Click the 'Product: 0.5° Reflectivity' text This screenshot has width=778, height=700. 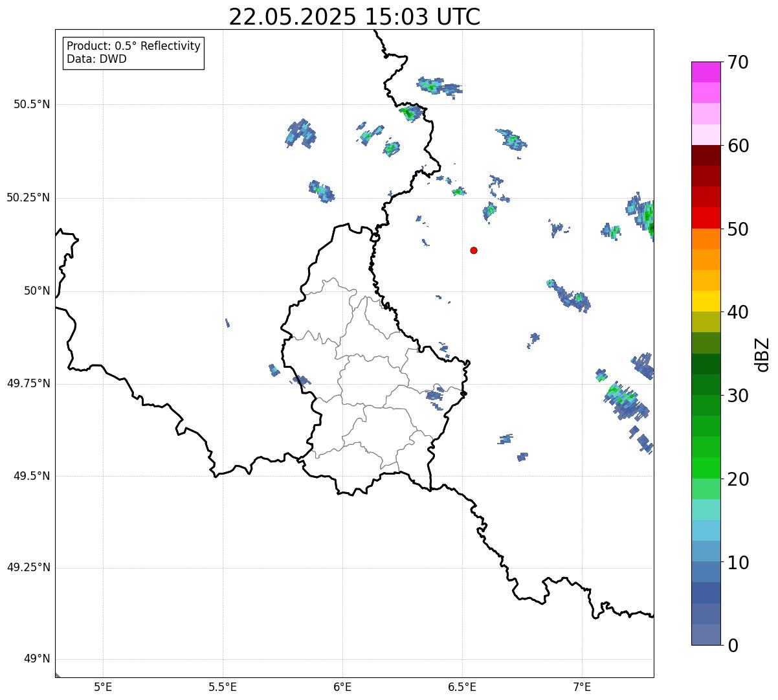pyautogui.click(x=134, y=47)
